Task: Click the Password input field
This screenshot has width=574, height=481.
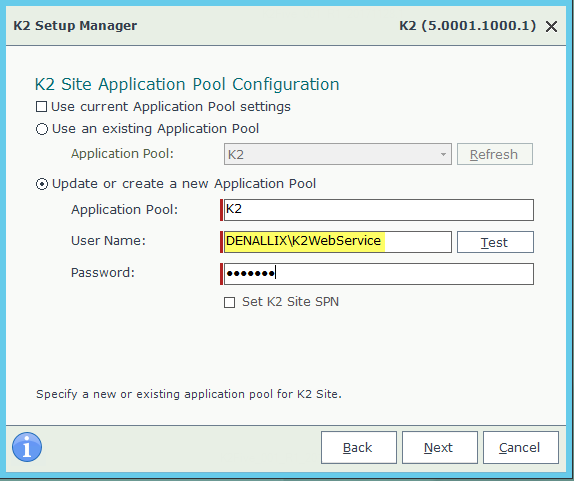Action: [379, 274]
